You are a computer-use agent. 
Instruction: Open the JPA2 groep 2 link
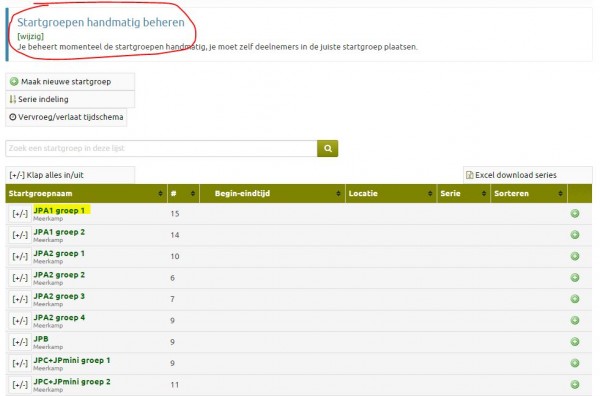click(59, 275)
